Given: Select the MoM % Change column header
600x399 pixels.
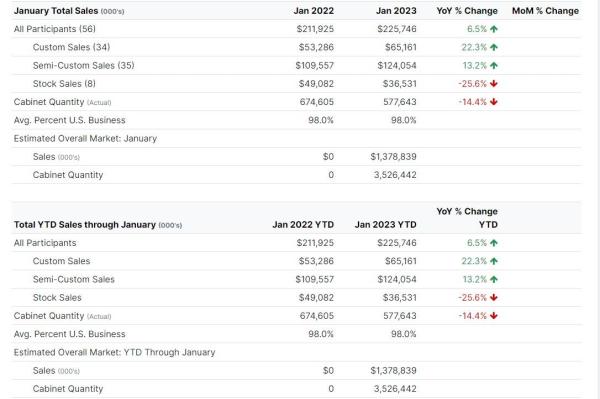Looking at the screenshot, I should coord(545,11).
